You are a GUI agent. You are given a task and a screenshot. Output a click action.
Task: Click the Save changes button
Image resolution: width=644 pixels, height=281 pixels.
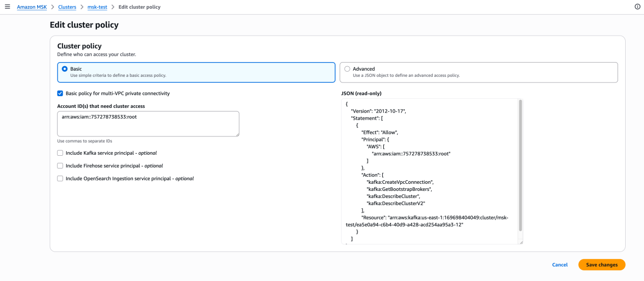coord(602,265)
